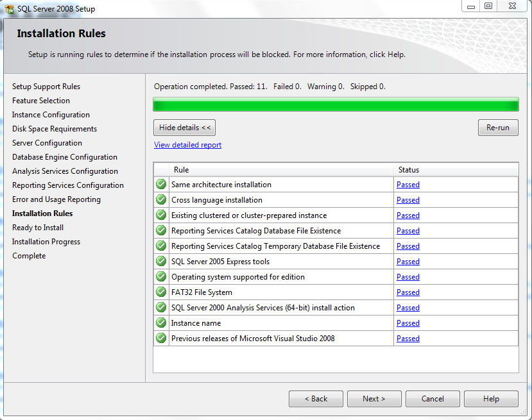Click the Same architecture installation rule text
The image size is (532, 420).
point(221,185)
